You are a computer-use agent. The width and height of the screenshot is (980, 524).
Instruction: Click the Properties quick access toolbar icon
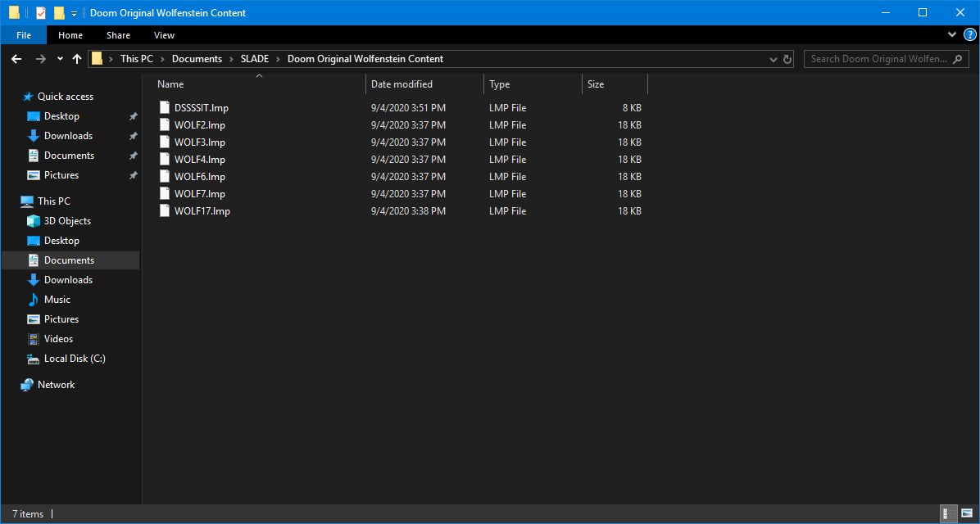point(41,13)
